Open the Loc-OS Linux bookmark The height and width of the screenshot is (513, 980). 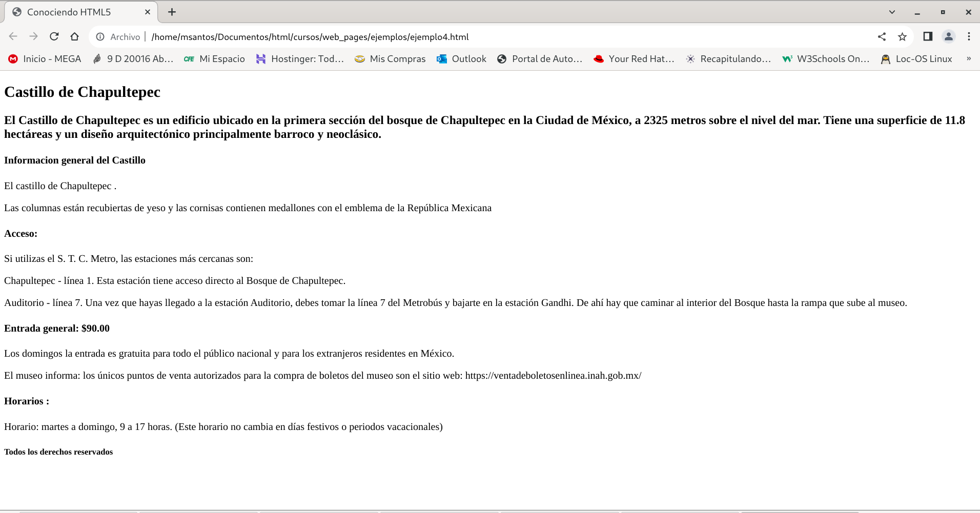click(916, 59)
